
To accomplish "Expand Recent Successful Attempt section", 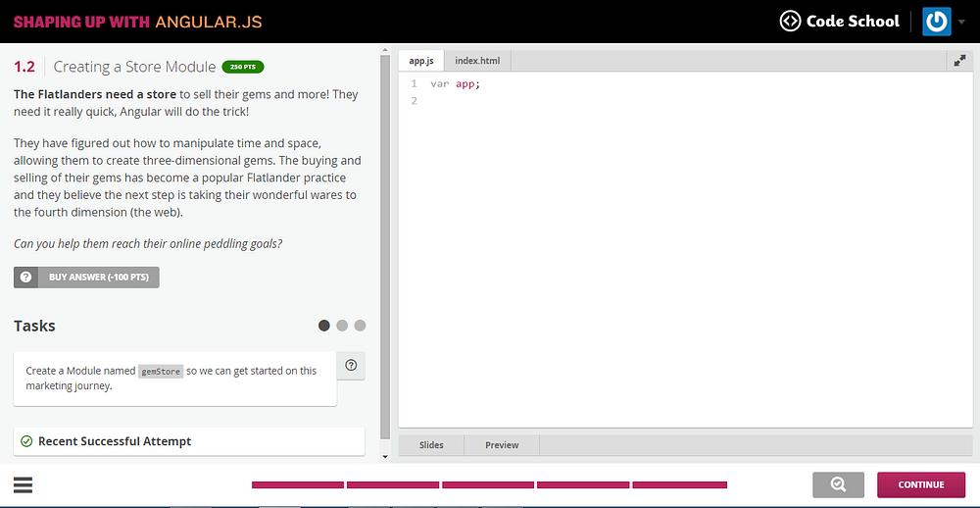I will click(189, 441).
